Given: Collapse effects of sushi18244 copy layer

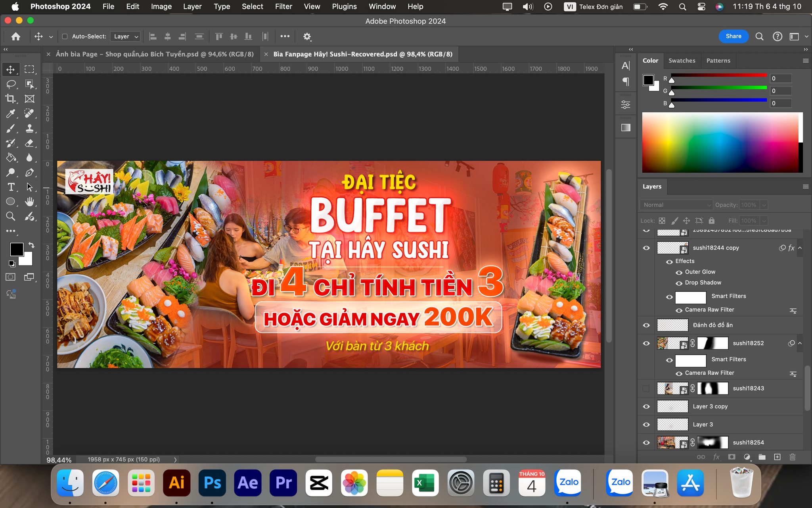Looking at the screenshot, I should [800, 248].
